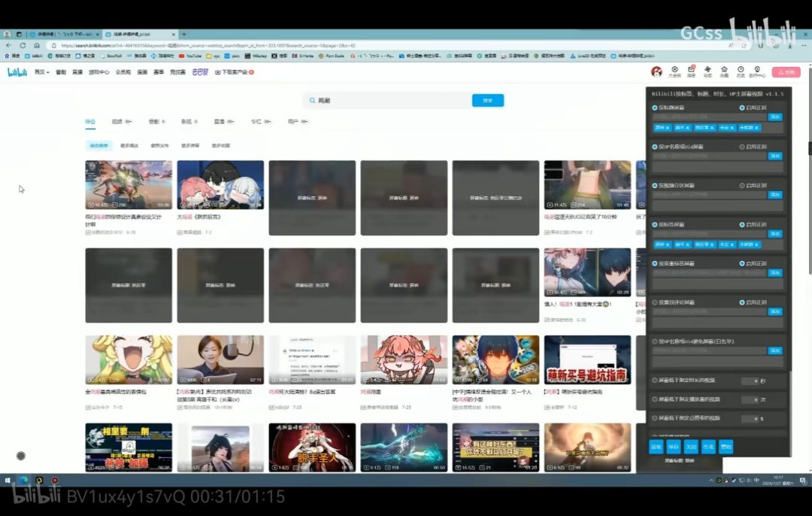
Task: Open the 下载客户端 link in the header
Action: pos(234,72)
